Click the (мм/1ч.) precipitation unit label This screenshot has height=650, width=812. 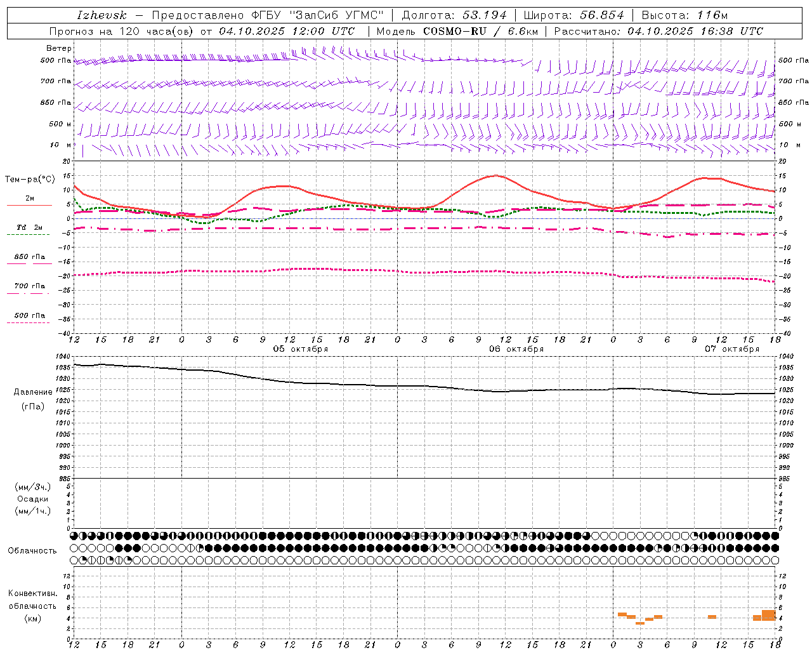32,511
